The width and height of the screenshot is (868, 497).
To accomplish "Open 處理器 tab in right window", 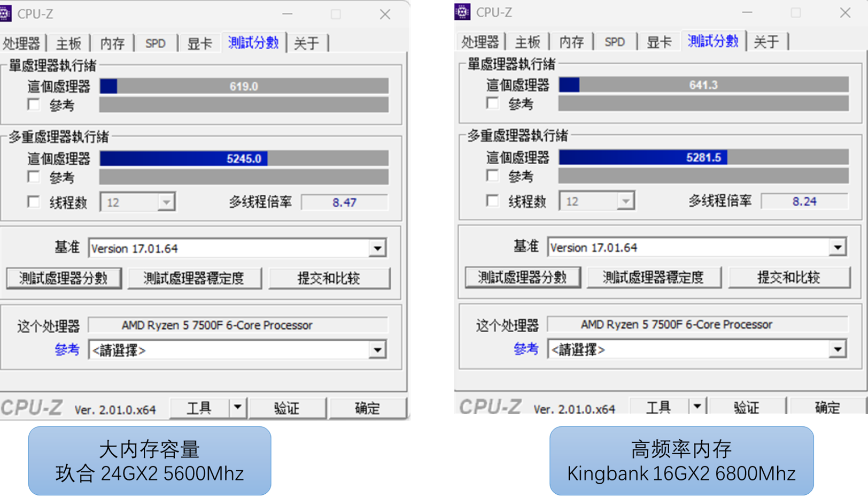I will [x=480, y=42].
